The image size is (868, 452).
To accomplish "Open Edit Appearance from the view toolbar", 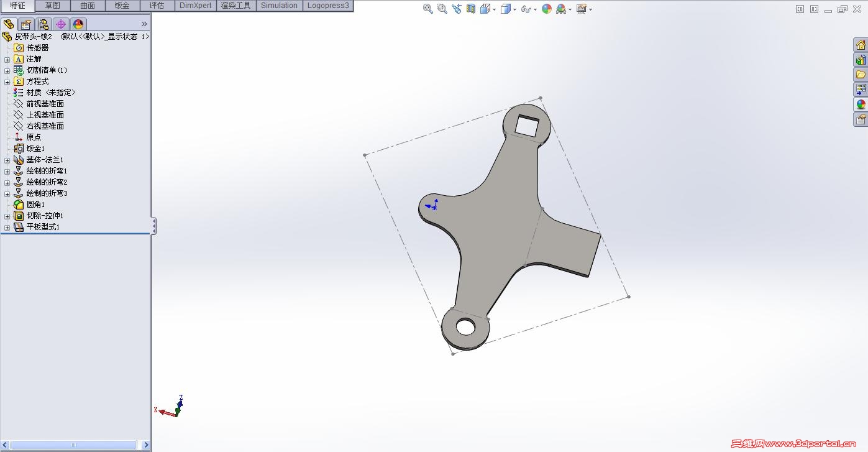I will (x=547, y=9).
